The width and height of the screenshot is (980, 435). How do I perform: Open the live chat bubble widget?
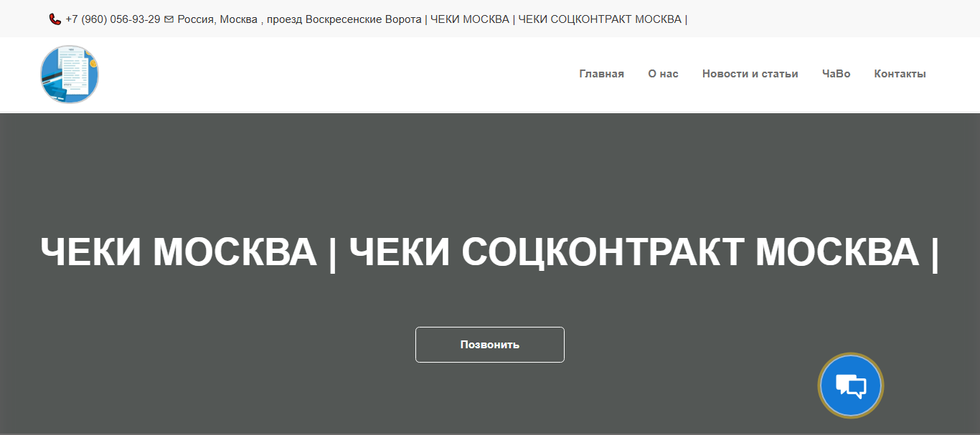point(851,386)
